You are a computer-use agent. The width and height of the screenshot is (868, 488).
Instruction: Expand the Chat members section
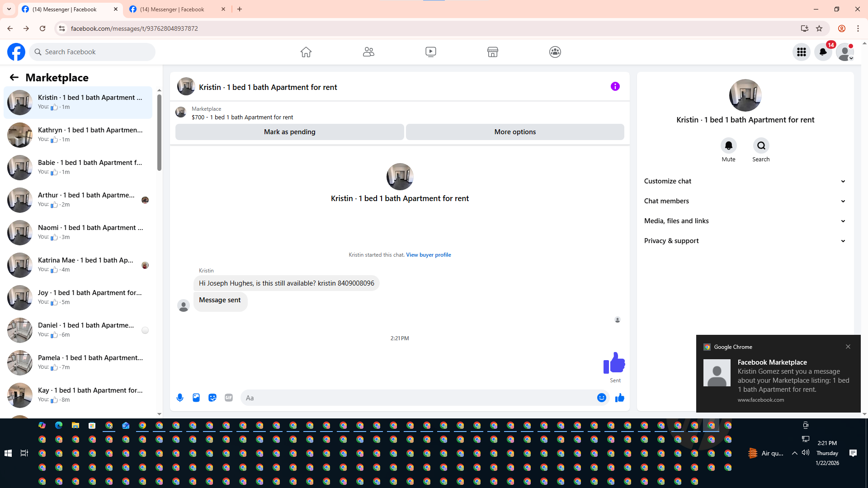tap(745, 201)
